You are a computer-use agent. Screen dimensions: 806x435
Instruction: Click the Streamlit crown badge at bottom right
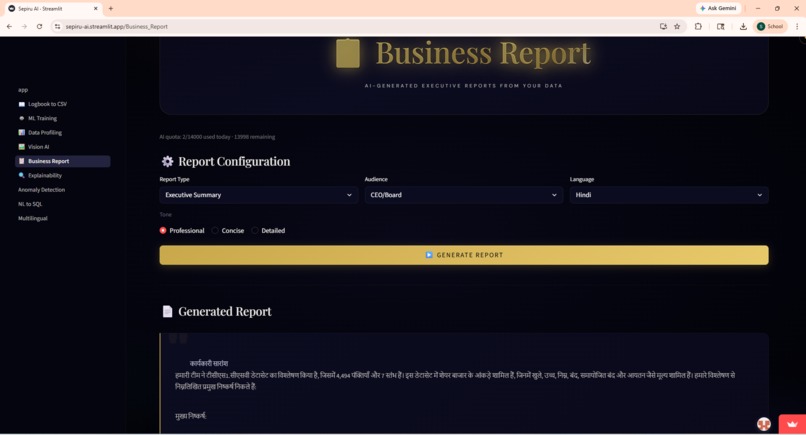(x=792, y=424)
